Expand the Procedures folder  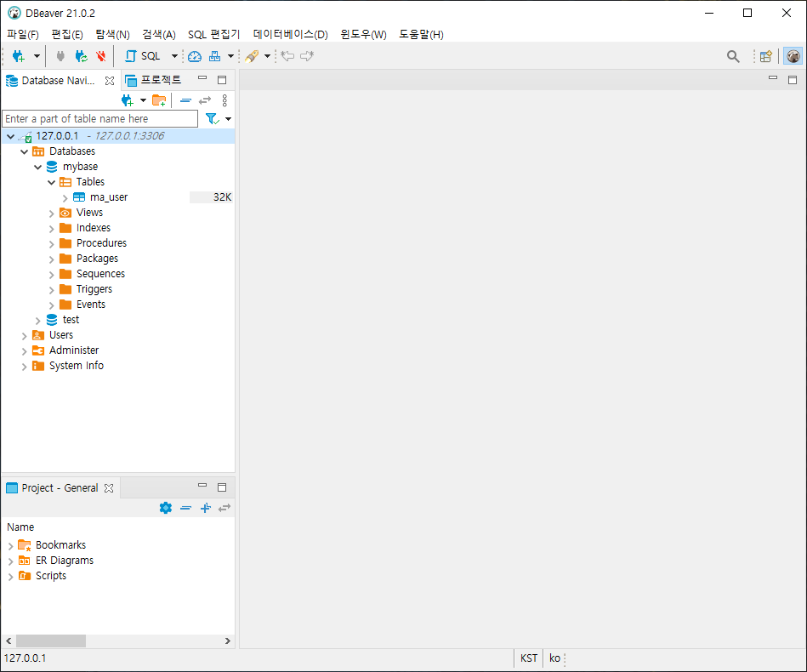coord(52,243)
